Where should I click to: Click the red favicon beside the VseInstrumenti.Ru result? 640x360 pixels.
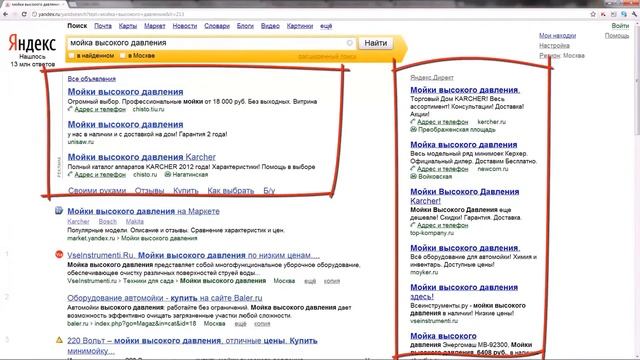pos(59,255)
